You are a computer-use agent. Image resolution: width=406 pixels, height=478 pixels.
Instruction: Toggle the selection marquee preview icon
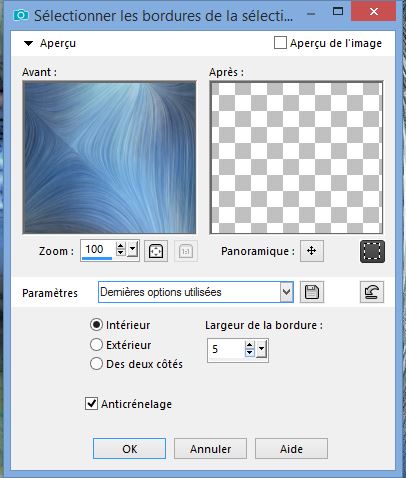[372, 251]
